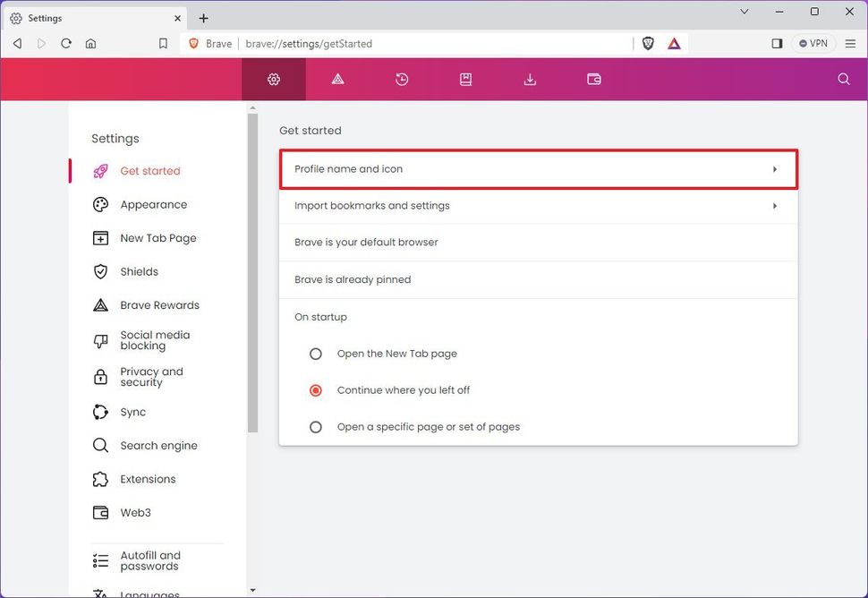
Task: Reload the current page
Action: click(66, 42)
